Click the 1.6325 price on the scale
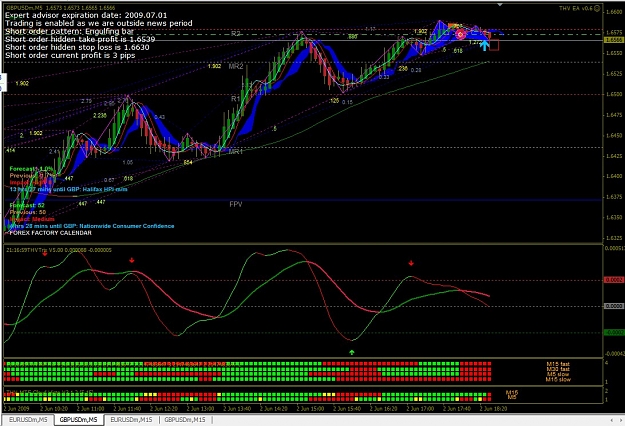625x426 pixels. point(614,238)
